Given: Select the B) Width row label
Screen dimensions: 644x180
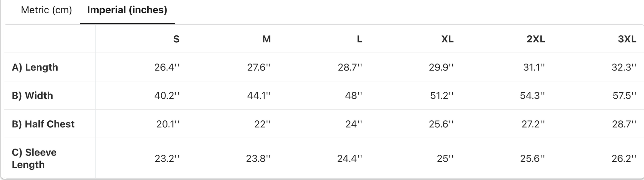Looking at the screenshot, I should (x=32, y=96).
